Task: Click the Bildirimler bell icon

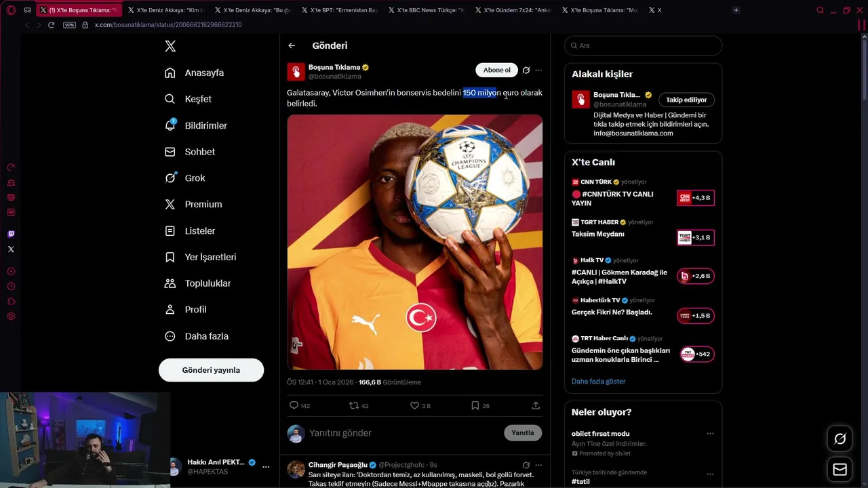Action: [x=170, y=125]
